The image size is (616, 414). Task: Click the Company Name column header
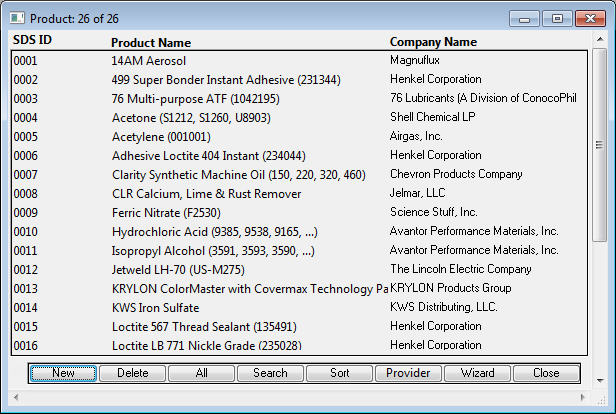[x=433, y=42]
